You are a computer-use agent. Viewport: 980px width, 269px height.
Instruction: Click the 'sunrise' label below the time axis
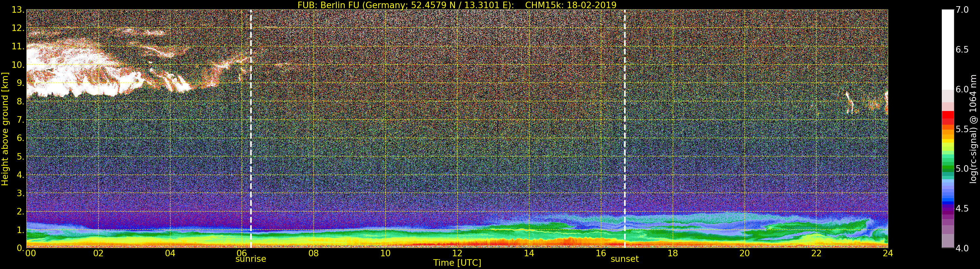pyautogui.click(x=251, y=259)
